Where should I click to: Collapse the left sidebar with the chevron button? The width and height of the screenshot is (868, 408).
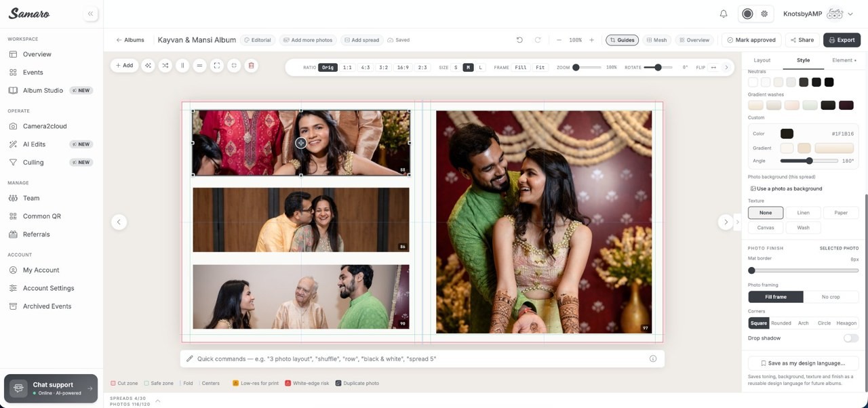pos(90,14)
